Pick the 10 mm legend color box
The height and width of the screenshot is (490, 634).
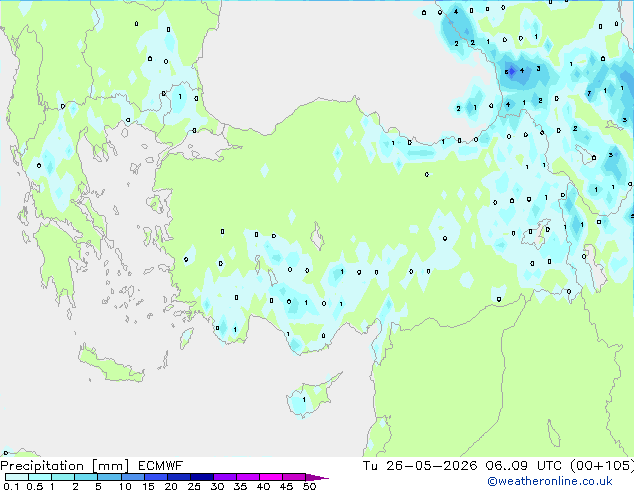tap(132, 477)
